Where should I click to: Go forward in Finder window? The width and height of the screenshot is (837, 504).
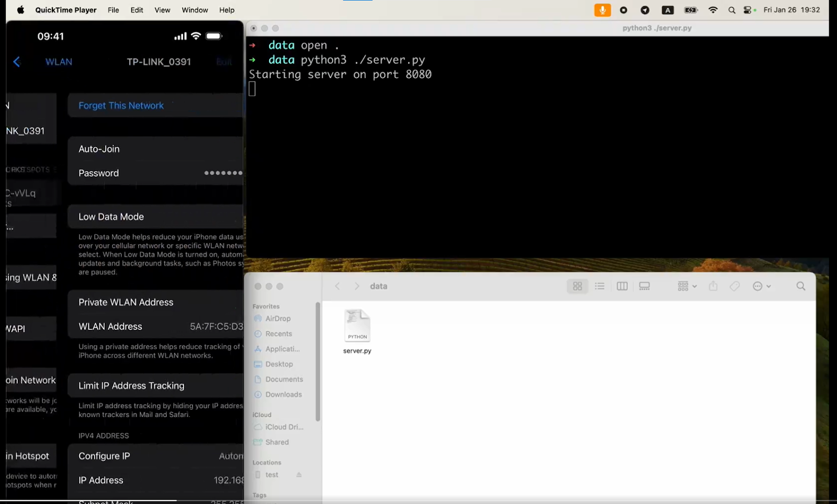pos(357,286)
